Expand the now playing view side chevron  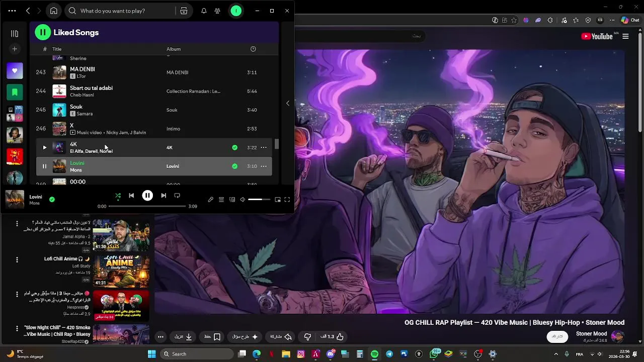[288, 103]
